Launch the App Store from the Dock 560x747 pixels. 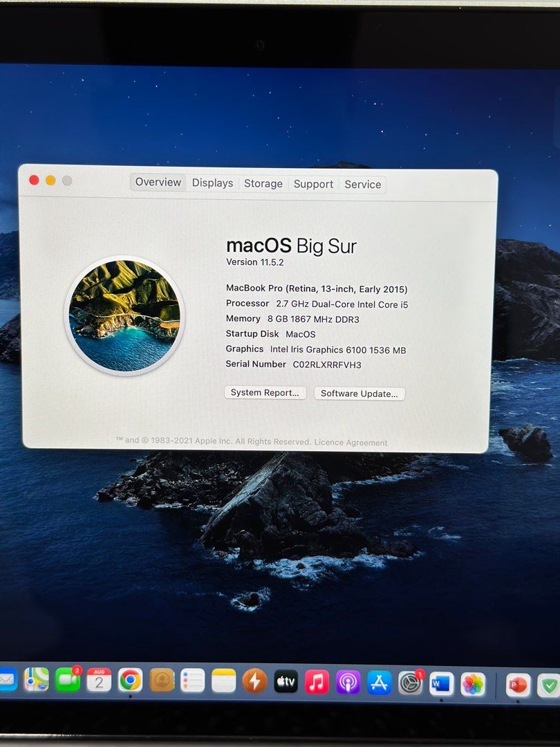[380, 683]
